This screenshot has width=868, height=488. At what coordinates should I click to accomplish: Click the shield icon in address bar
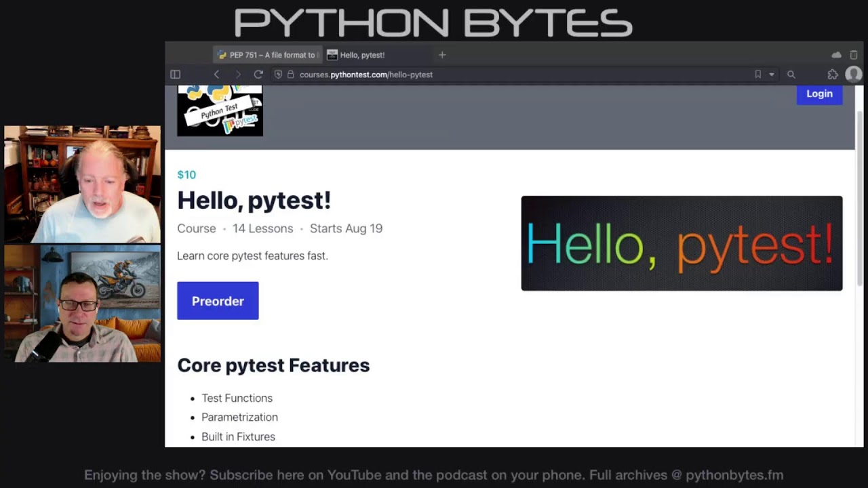point(278,75)
